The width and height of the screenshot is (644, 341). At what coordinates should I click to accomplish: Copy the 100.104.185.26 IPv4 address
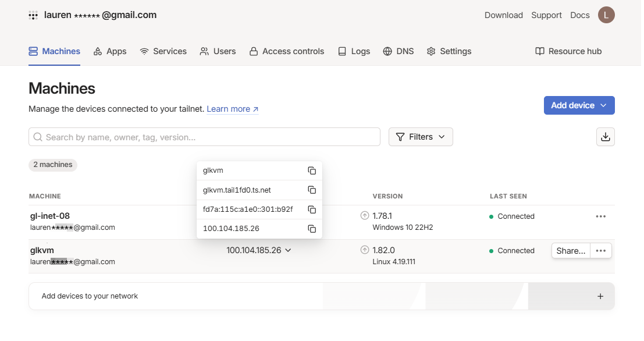tap(312, 229)
